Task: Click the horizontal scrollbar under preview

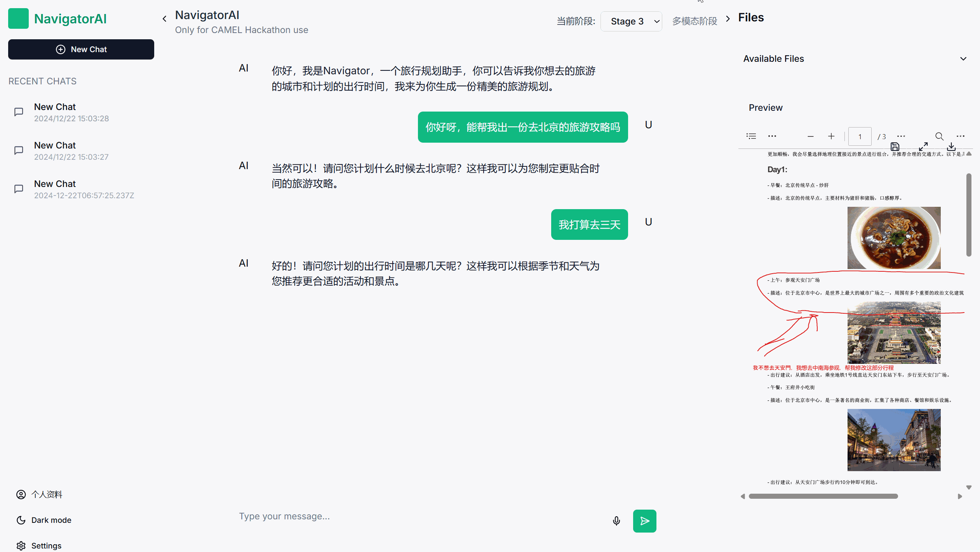Action: [823, 496]
